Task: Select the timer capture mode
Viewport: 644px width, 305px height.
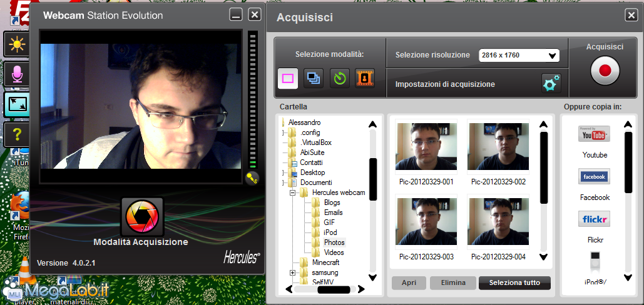Action: tap(339, 79)
